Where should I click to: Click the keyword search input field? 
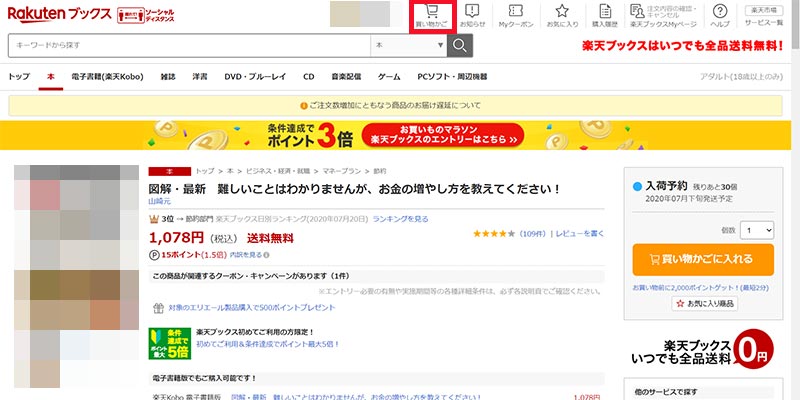(x=189, y=45)
